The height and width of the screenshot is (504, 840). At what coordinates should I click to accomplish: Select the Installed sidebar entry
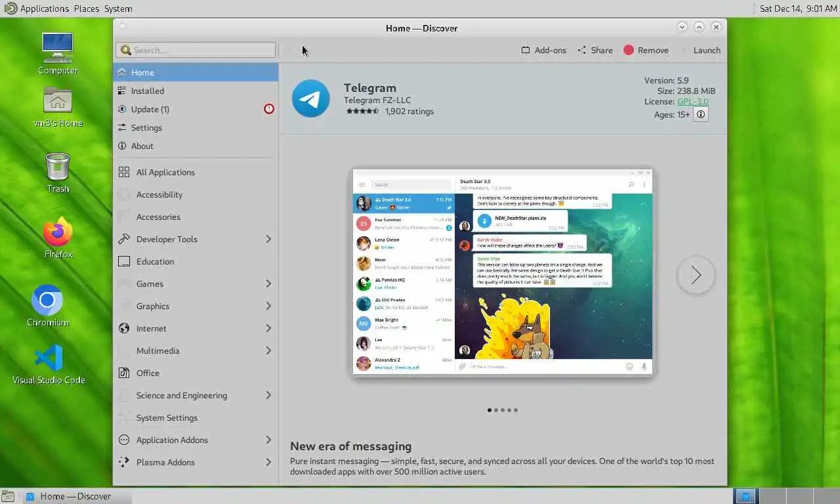[196, 91]
